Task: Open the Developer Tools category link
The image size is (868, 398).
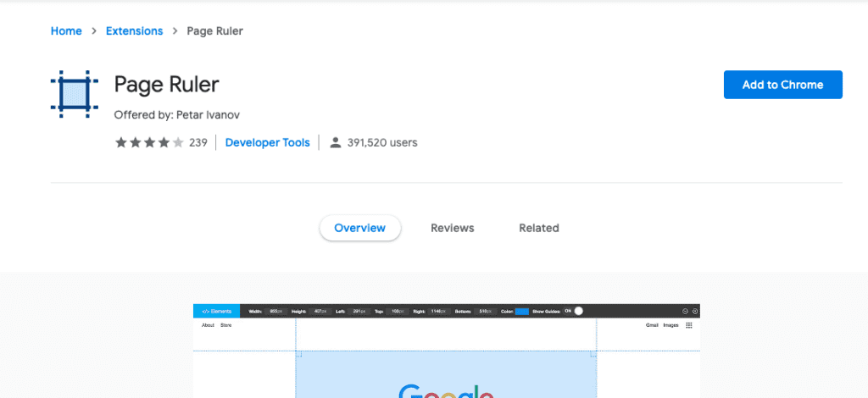Action: tap(267, 142)
